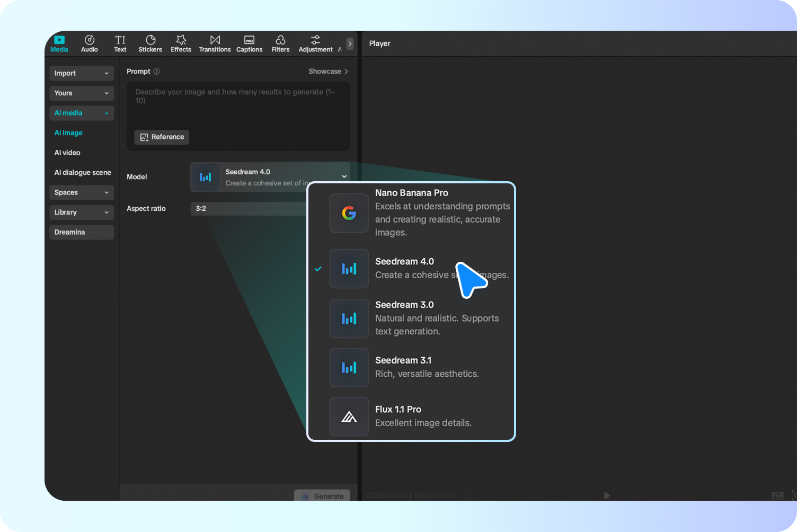This screenshot has height=532, width=797.
Task: Switch to the Filters tab
Action: click(281, 44)
